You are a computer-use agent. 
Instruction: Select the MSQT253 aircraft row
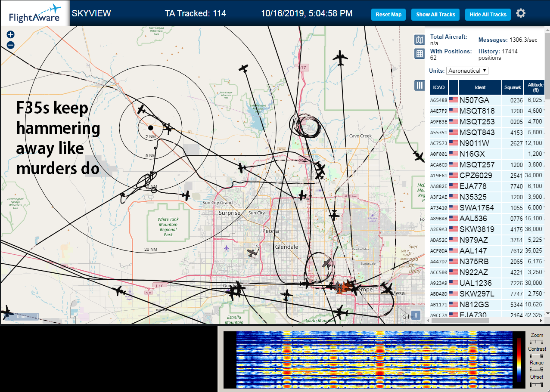pyautogui.click(x=487, y=121)
